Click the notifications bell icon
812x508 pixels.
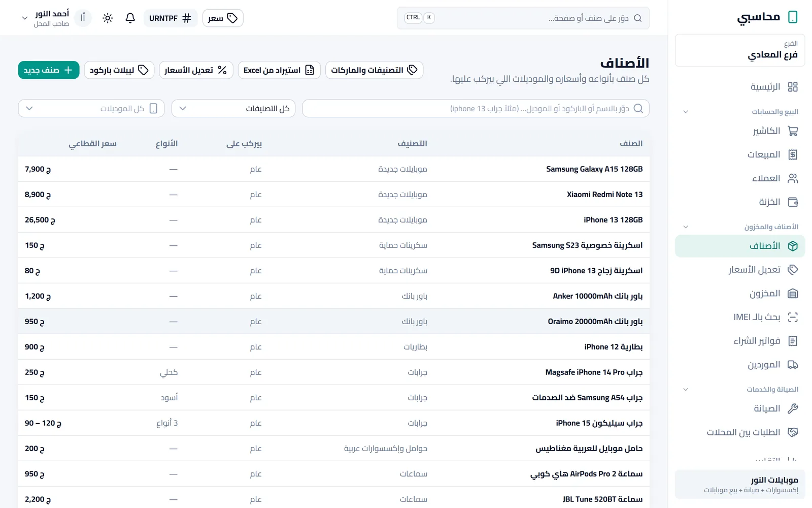pyautogui.click(x=130, y=18)
